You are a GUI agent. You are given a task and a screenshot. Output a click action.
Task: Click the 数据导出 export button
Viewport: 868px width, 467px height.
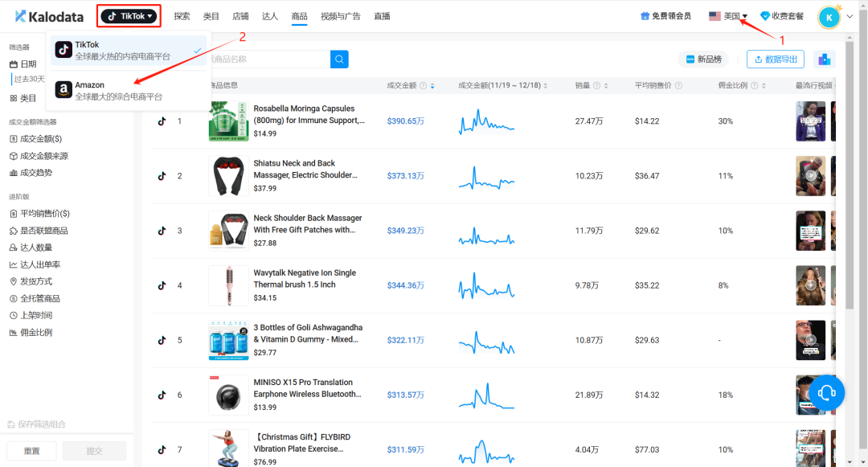pyautogui.click(x=775, y=59)
